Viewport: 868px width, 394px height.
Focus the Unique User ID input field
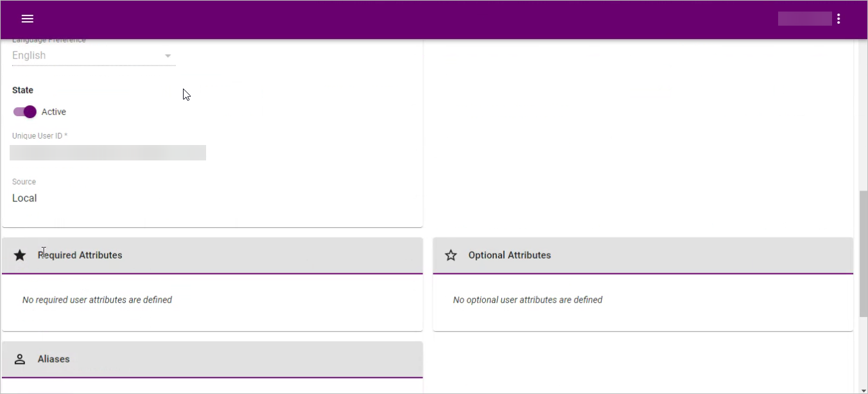pyautogui.click(x=108, y=153)
